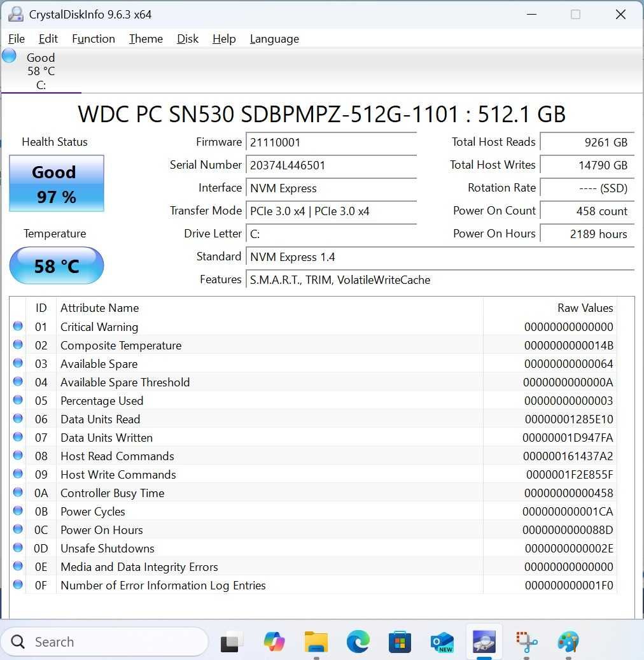644x660 pixels.
Task: Select the Good 58 °C C: disk tab
Action: pos(41,71)
